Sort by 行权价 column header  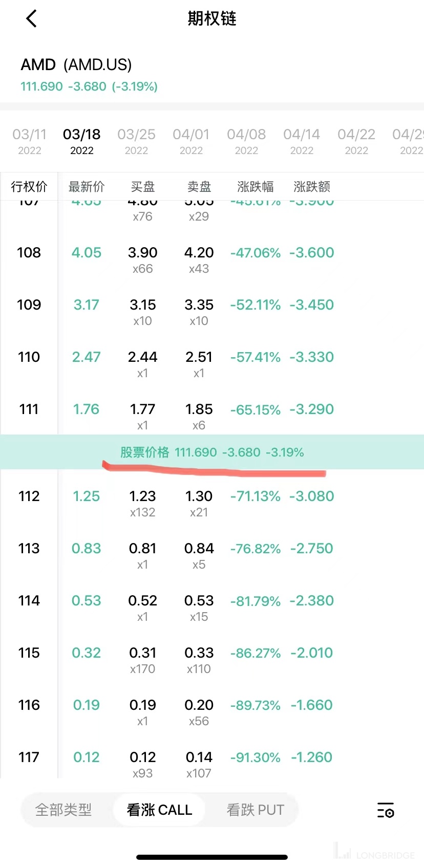[x=29, y=187]
